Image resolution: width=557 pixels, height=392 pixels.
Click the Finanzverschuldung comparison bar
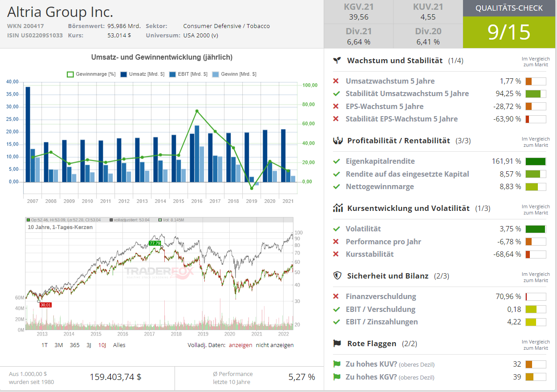(536, 296)
